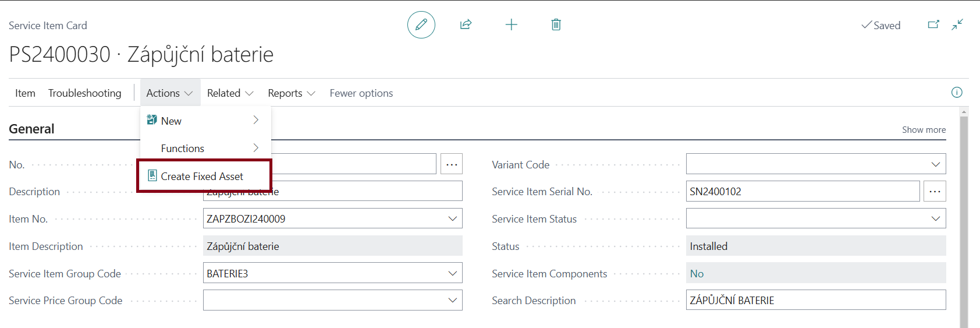Expand the Functions submenu

click(205, 148)
